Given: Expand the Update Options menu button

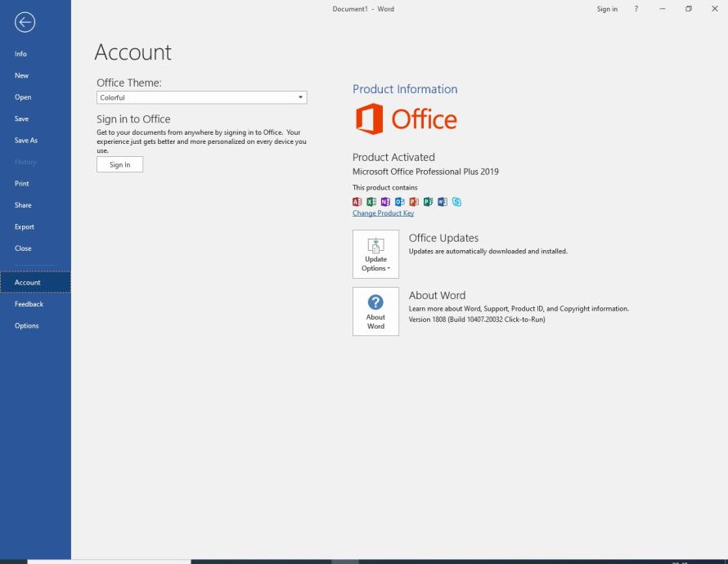Looking at the screenshot, I should click(375, 254).
